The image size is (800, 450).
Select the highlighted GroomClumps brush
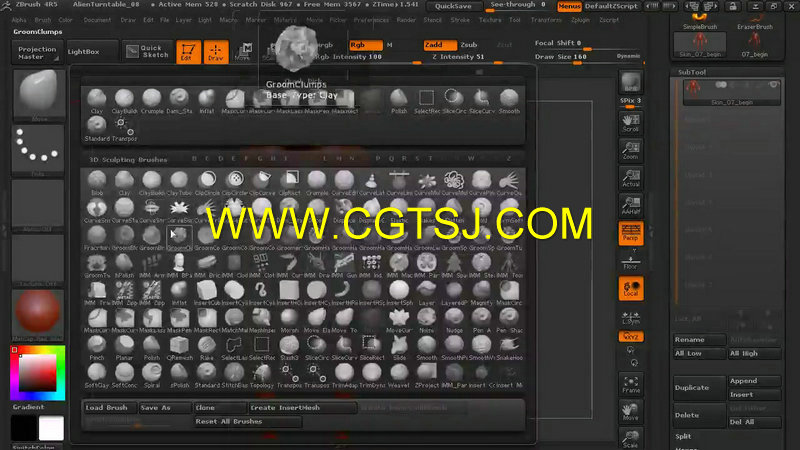[x=179, y=237]
